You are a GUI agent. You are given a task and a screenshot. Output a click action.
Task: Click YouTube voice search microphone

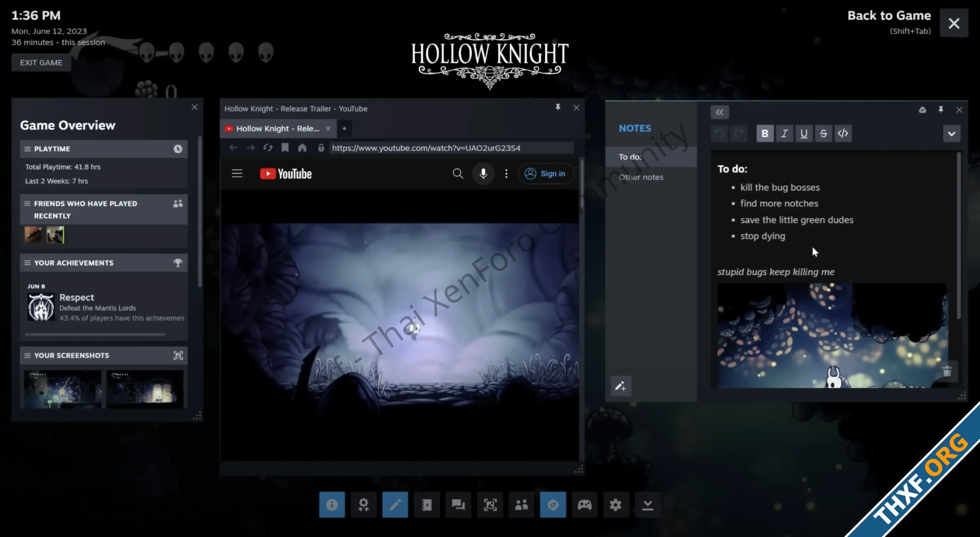pyautogui.click(x=483, y=174)
